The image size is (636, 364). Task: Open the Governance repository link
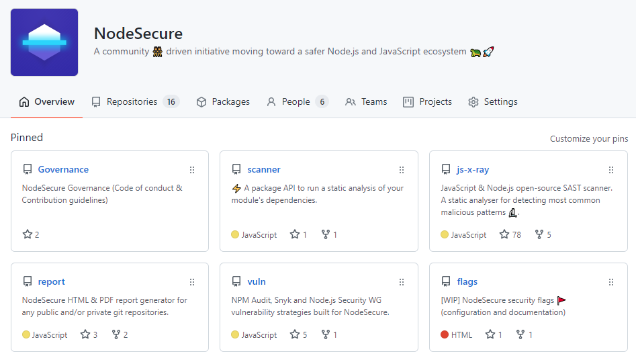[63, 170]
